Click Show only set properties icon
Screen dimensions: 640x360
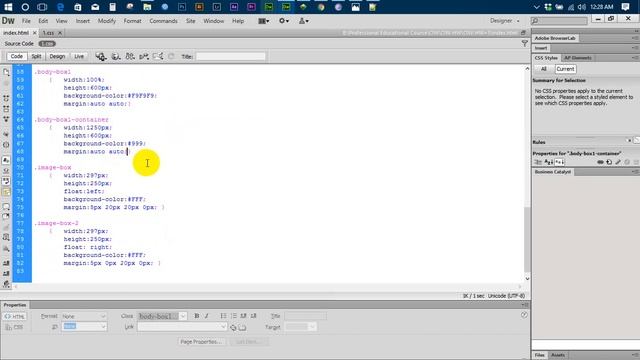[559, 162]
